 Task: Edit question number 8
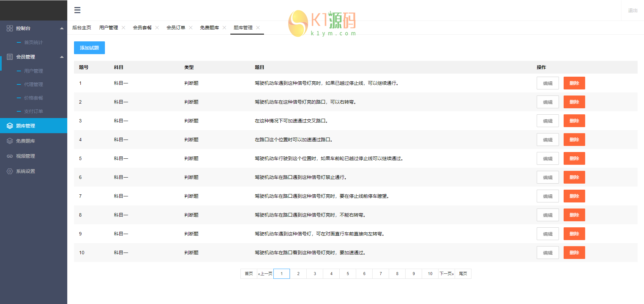(548, 215)
